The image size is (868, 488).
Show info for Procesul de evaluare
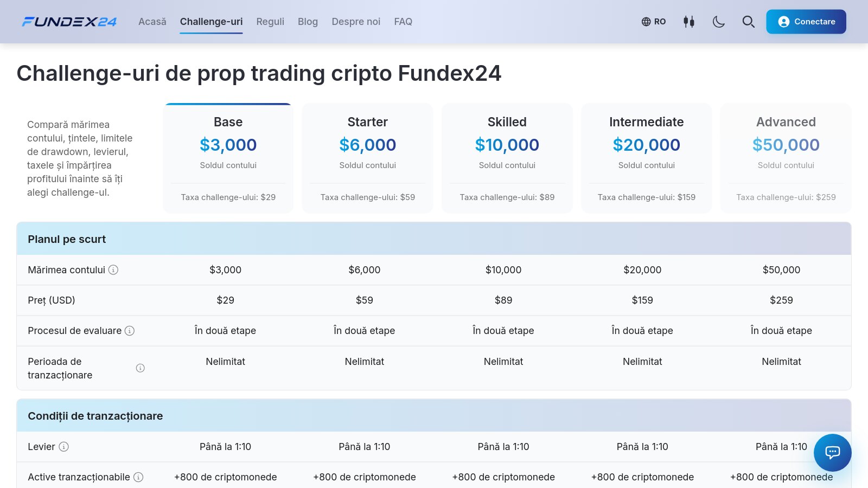[x=130, y=330]
